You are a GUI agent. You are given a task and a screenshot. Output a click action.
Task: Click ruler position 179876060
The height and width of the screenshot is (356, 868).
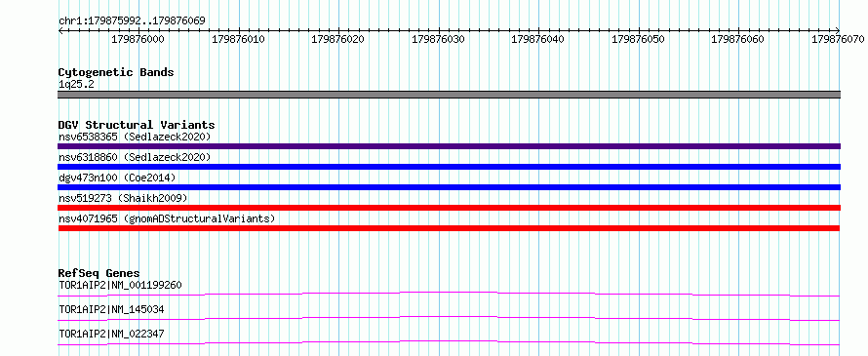738,39
